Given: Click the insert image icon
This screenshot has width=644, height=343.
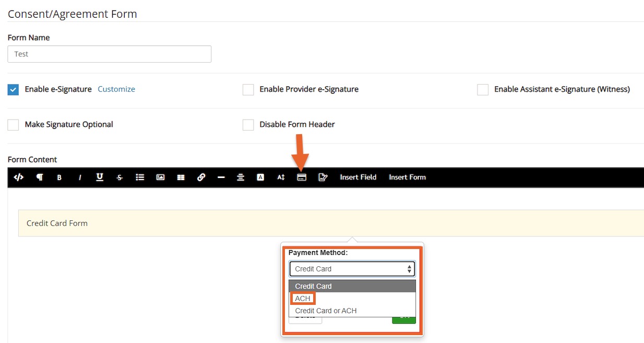Looking at the screenshot, I should [160, 177].
